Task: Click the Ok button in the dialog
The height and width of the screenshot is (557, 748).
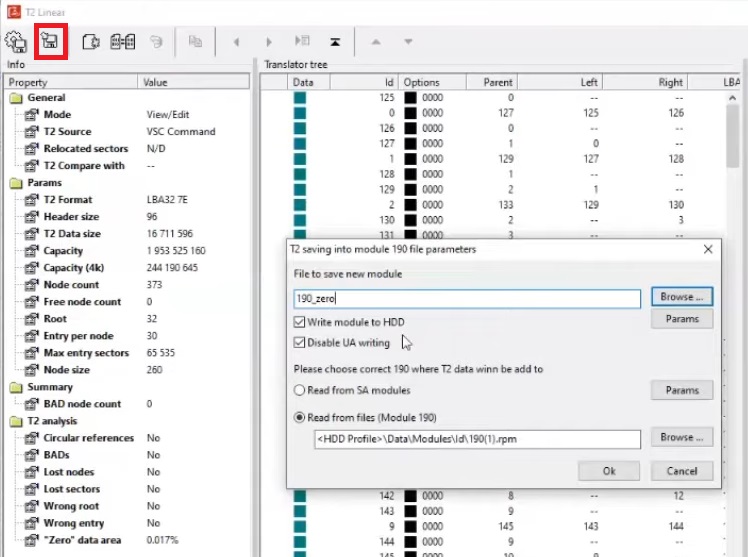Action: click(x=609, y=470)
